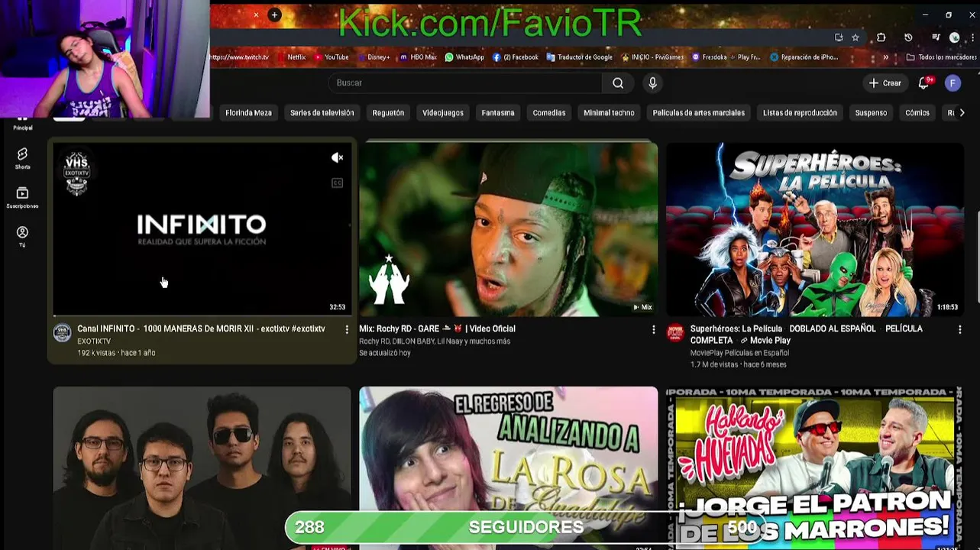Click the install app icon in address bar
The image size is (980, 550).
[839, 37]
